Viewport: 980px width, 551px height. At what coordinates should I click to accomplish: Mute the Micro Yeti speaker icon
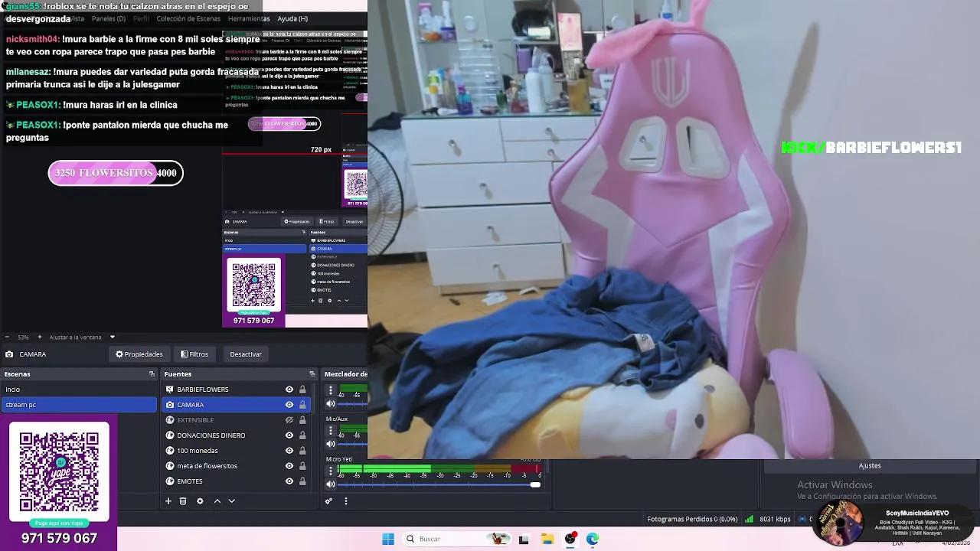(x=331, y=484)
